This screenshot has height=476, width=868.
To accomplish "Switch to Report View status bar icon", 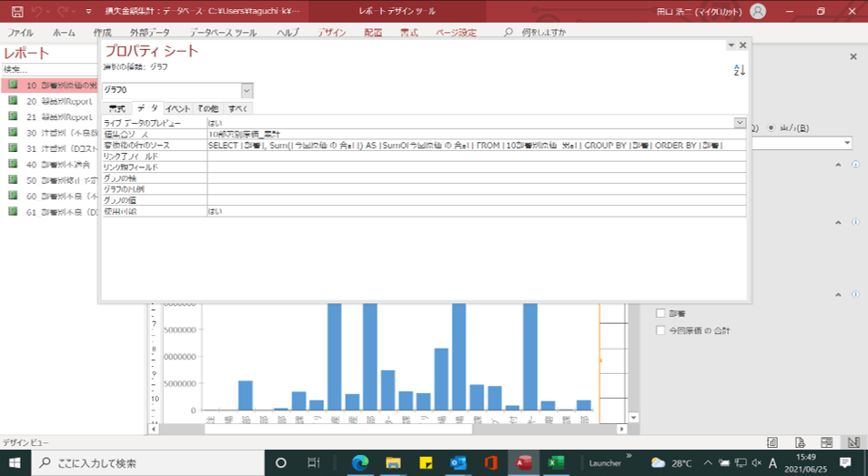I will click(772, 442).
